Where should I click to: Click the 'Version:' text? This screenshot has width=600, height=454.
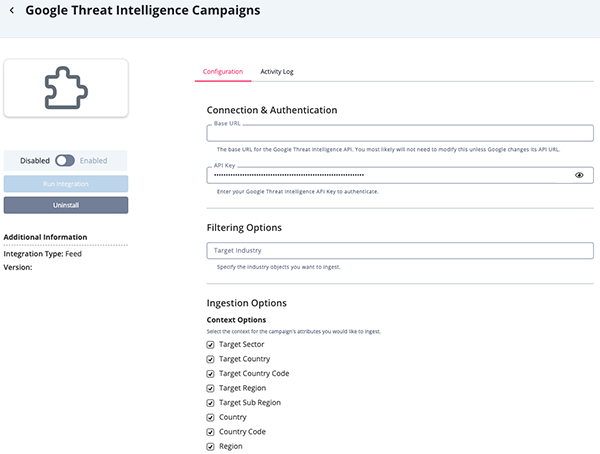tap(18, 267)
